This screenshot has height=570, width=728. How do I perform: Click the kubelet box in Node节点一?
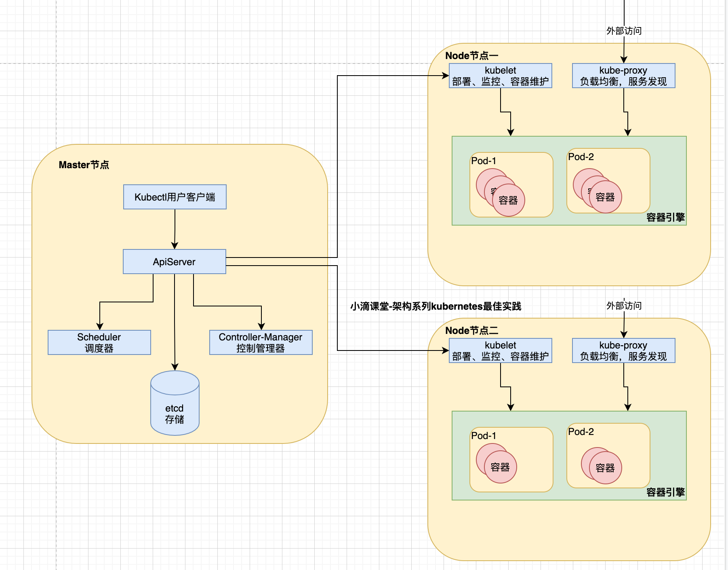(x=501, y=76)
